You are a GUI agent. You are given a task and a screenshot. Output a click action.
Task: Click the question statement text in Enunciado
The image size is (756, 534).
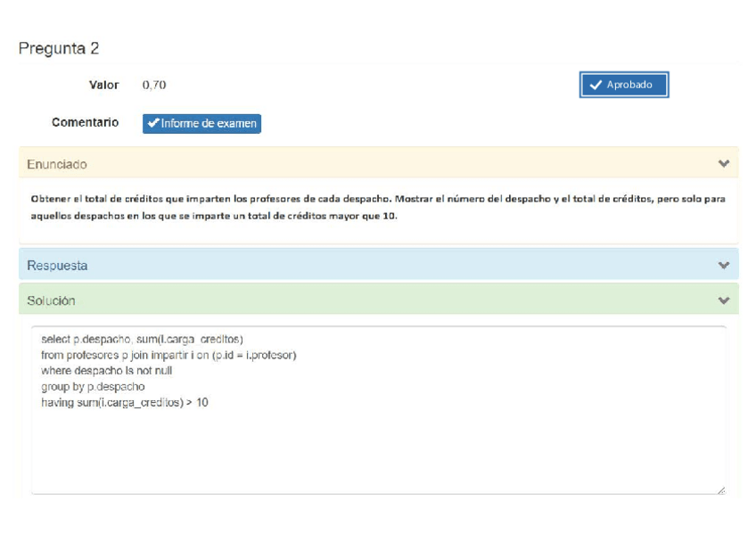[x=378, y=207]
